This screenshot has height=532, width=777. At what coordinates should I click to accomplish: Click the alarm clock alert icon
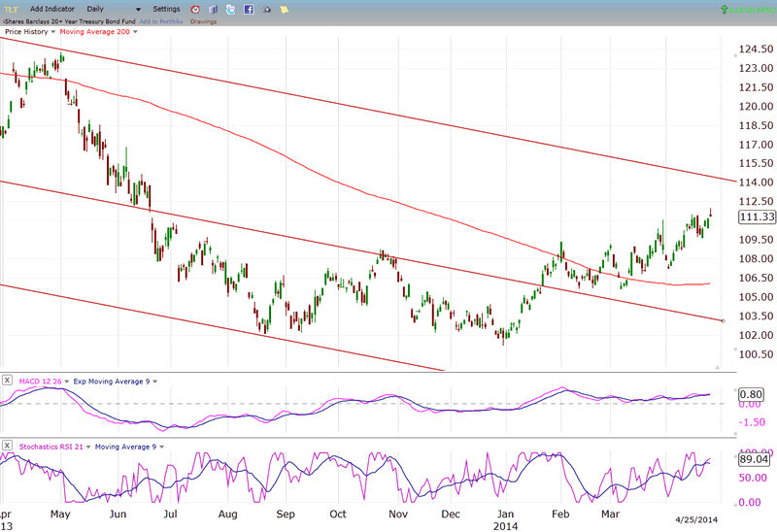tap(195, 9)
